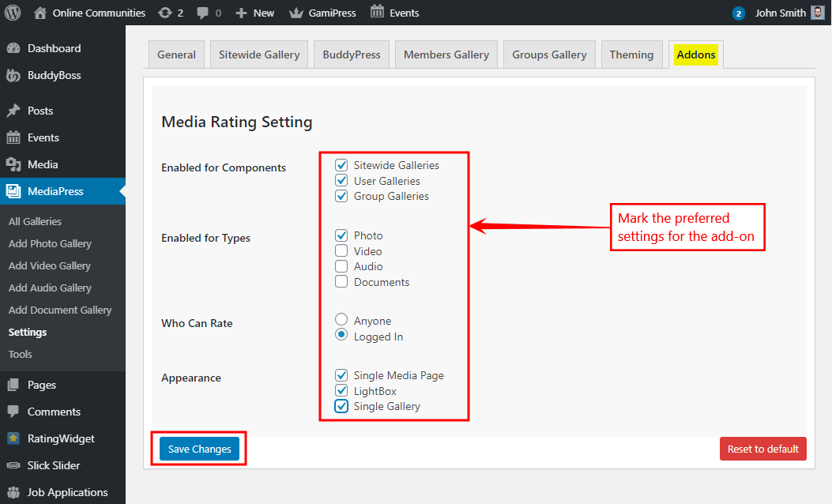
Task: Switch to the BuddyPress tab
Action: coord(351,55)
